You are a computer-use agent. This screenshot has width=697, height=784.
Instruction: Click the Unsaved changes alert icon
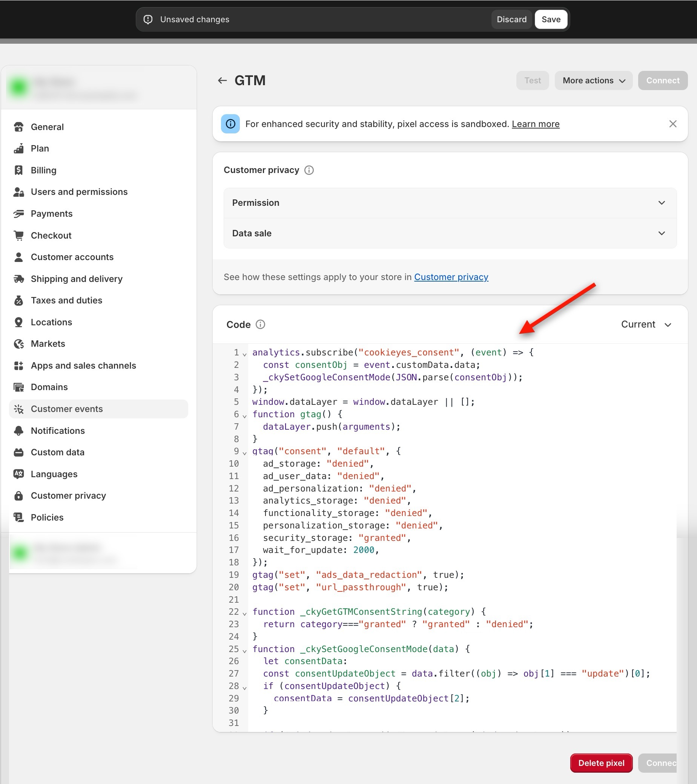(x=148, y=20)
